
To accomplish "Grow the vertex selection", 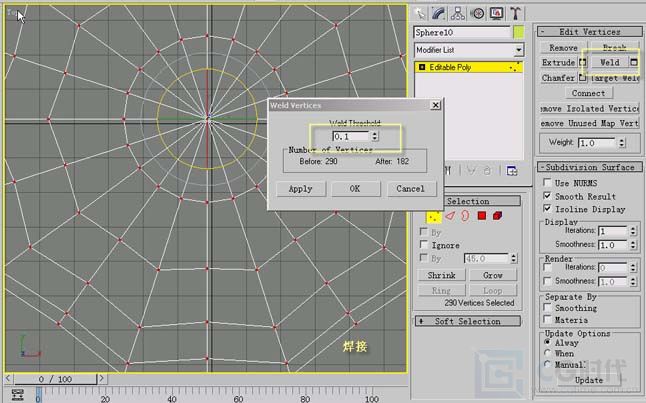I will (493, 275).
